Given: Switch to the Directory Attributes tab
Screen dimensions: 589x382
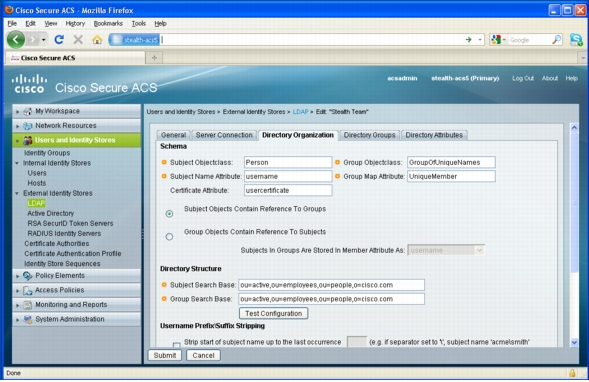Looking at the screenshot, I should [434, 135].
